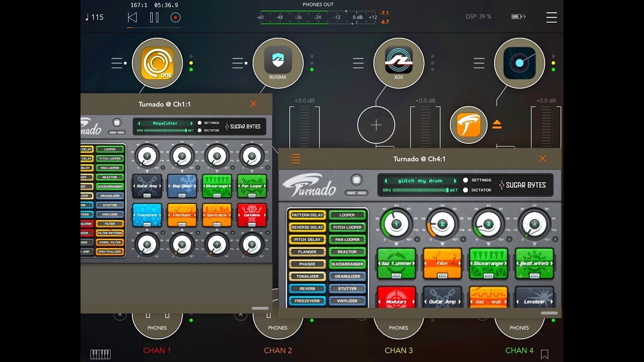
Task: Select GRANULIZER in the Ch4:1 effect list
Action: 347,277
